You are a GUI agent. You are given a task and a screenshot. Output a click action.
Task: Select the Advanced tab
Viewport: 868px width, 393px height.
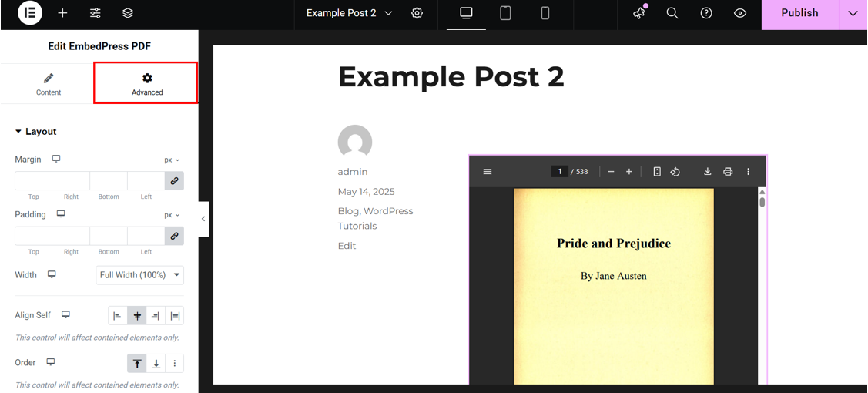tap(146, 84)
